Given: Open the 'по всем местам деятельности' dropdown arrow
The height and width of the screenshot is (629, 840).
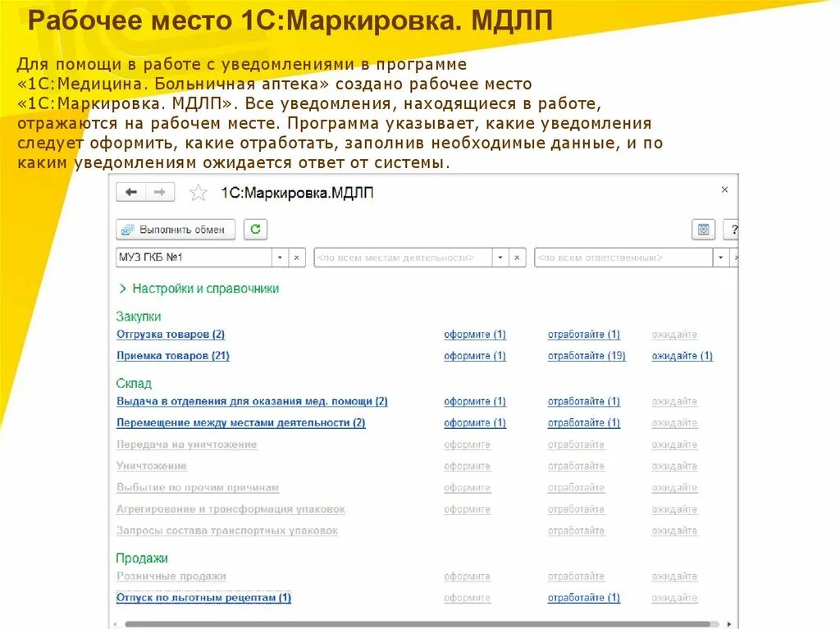Looking at the screenshot, I should [x=500, y=258].
